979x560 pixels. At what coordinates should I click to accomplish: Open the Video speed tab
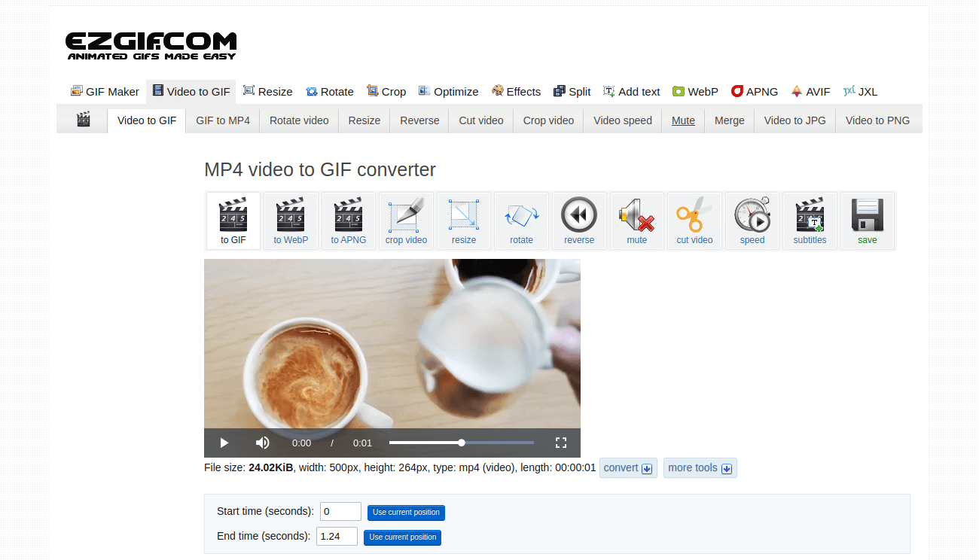[x=622, y=120]
